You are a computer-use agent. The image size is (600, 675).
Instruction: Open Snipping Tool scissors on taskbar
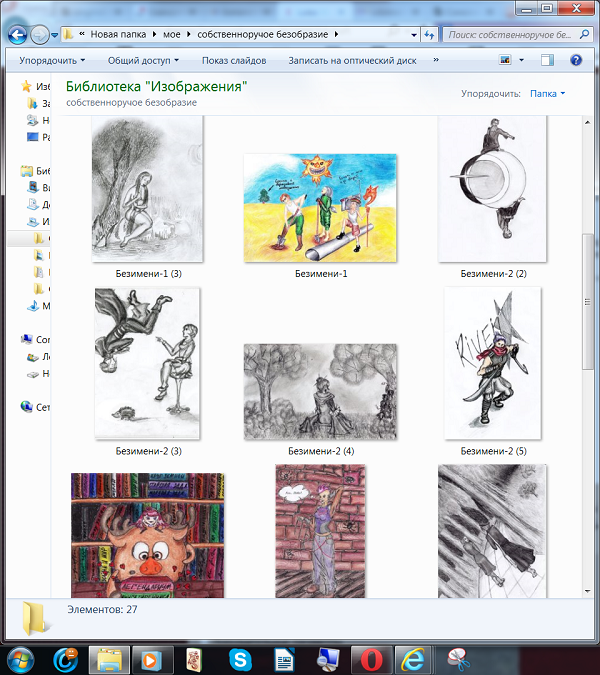point(459,660)
